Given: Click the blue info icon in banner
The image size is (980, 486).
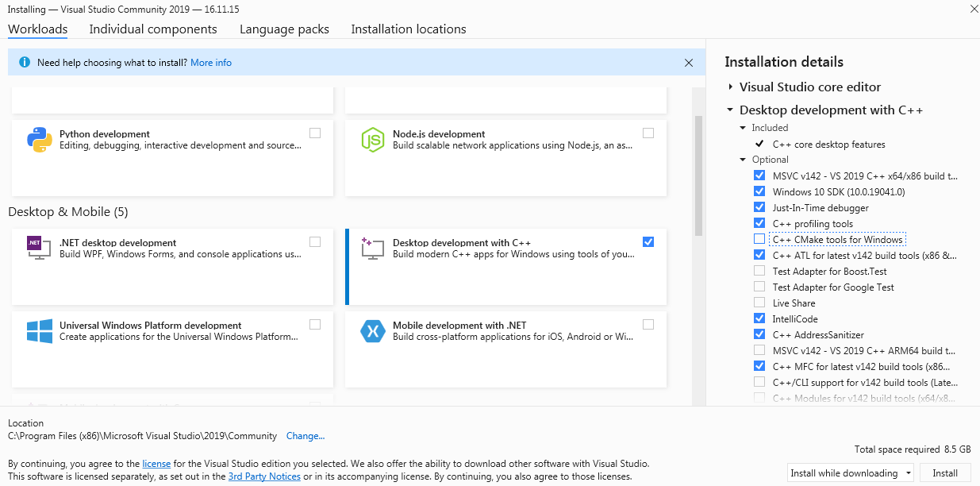Looking at the screenshot, I should [24, 62].
